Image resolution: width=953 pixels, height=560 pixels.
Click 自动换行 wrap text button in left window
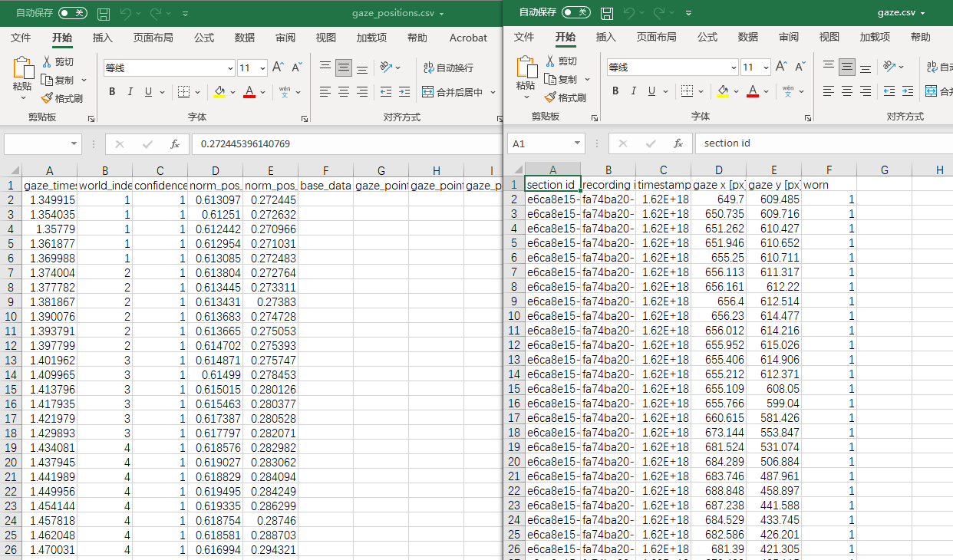point(449,68)
